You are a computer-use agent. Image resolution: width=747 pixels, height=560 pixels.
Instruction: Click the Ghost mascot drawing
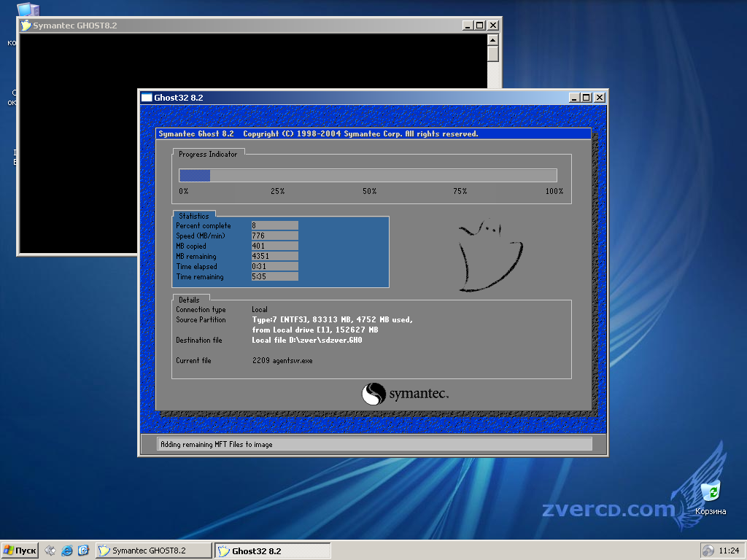[489, 256]
